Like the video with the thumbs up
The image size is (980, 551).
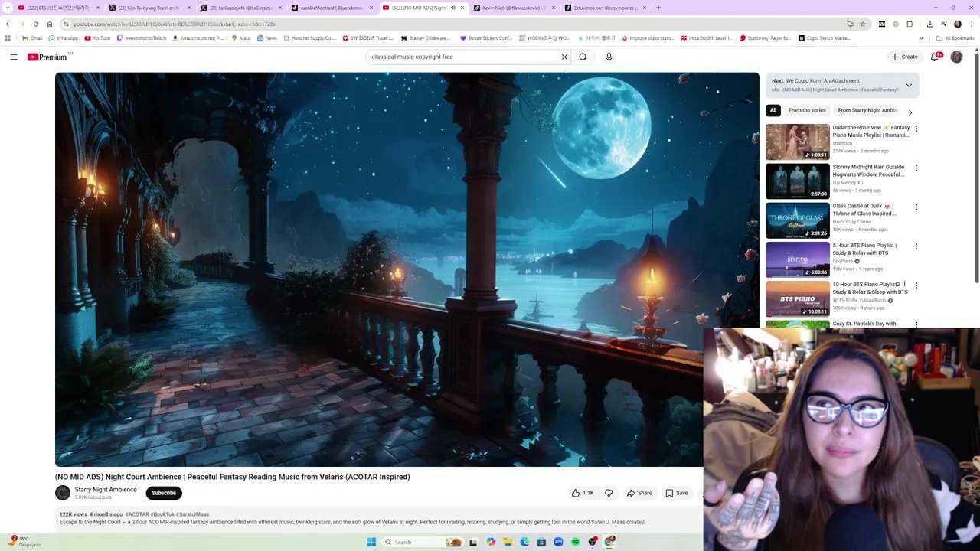[583, 493]
